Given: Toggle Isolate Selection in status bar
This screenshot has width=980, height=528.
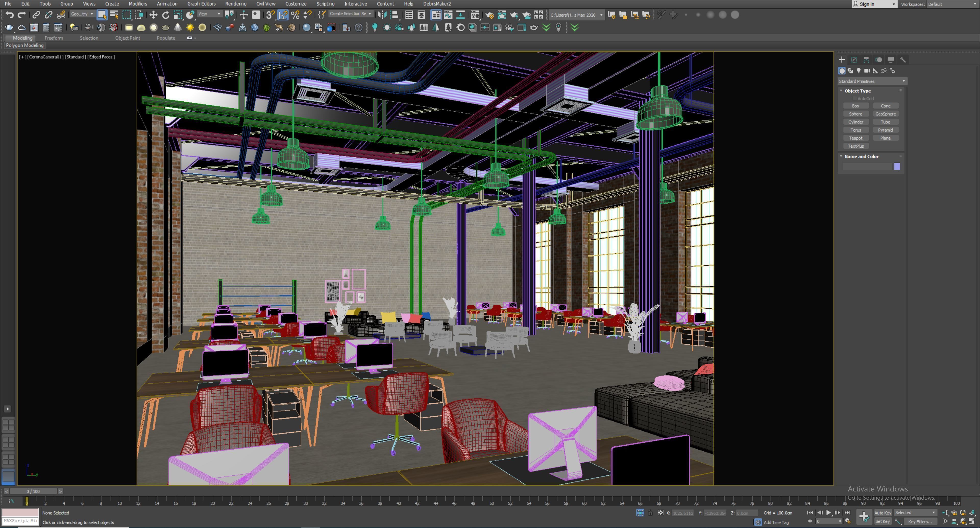Looking at the screenshot, I should (640, 513).
